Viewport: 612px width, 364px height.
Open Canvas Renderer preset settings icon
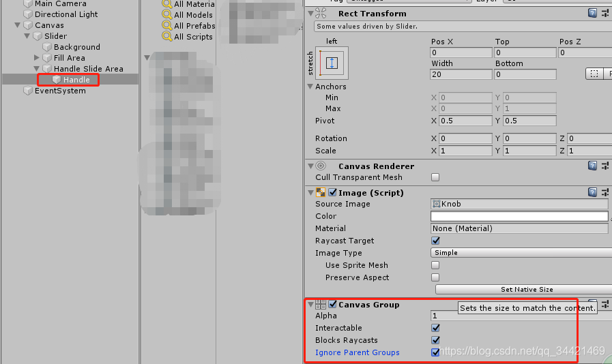point(605,166)
